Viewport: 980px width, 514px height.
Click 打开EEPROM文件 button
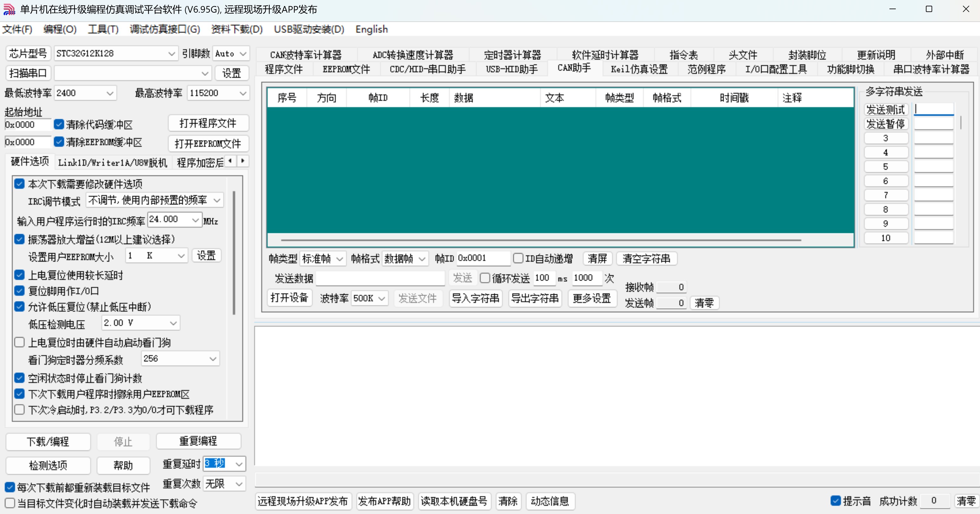pyautogui.click(x=208, y=144)
